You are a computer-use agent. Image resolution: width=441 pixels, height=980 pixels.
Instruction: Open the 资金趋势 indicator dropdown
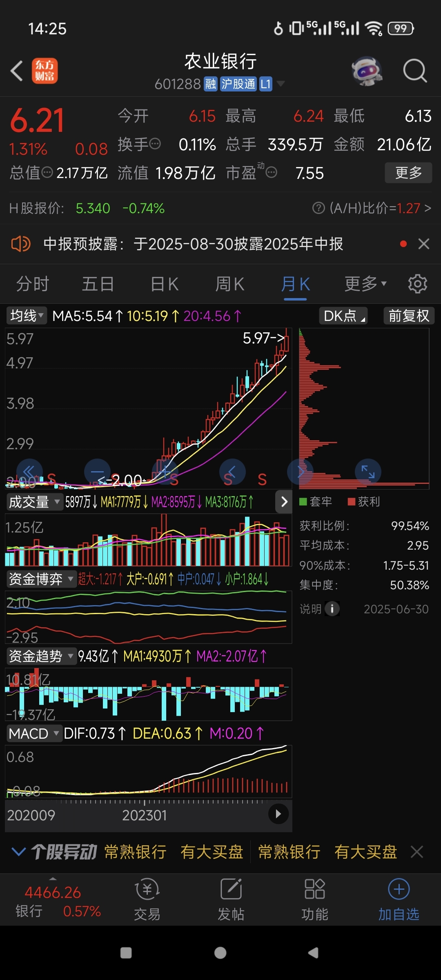click(x=41, y=656)
